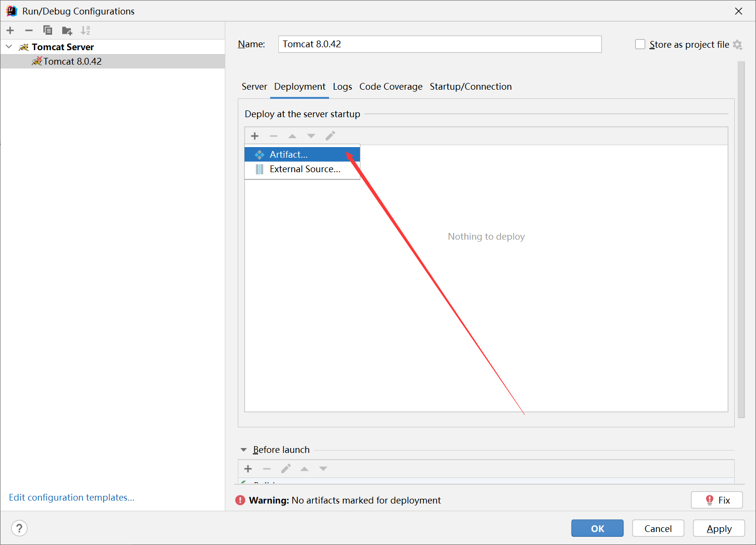Click the Fix button for the warning
The image size is (756, 545).
pos(717,500)
